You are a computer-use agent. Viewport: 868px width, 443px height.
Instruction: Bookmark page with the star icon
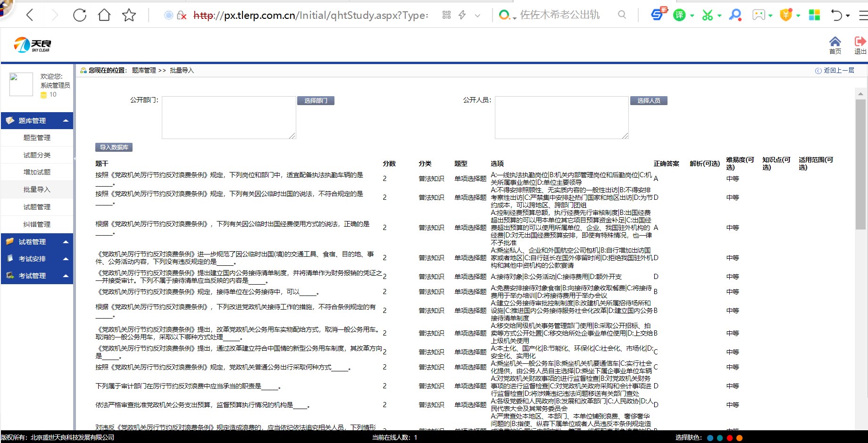[x=129, y=15]
